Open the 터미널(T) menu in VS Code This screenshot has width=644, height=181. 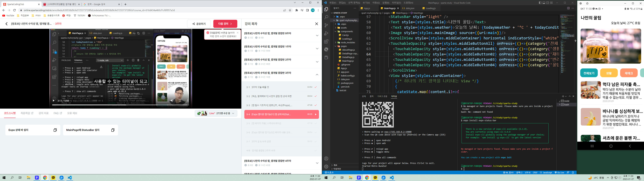click(396, 3)
